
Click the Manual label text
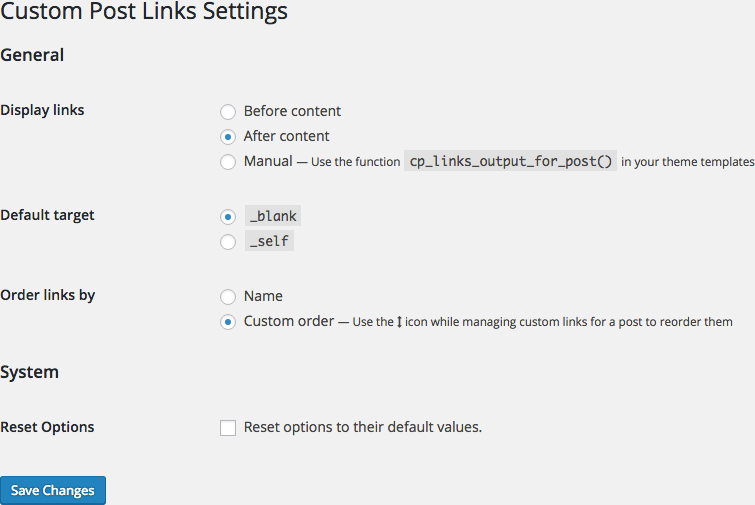point(268,161)
